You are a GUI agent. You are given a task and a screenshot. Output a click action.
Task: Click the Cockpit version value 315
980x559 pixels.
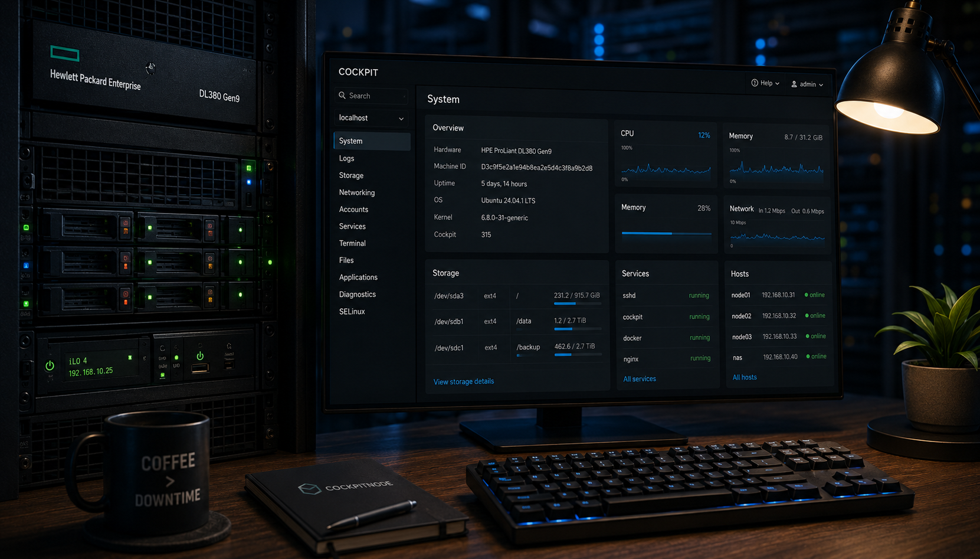(x=486, y=235)
